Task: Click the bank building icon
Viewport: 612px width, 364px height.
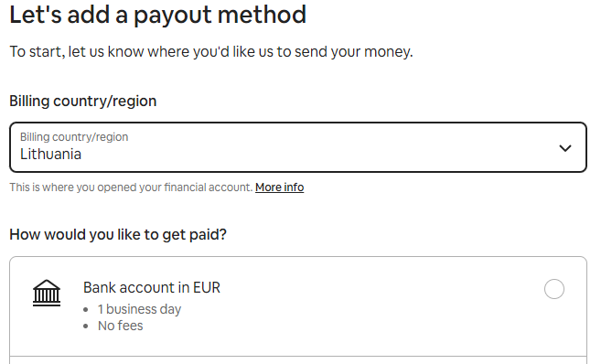Action: point(47,293)
